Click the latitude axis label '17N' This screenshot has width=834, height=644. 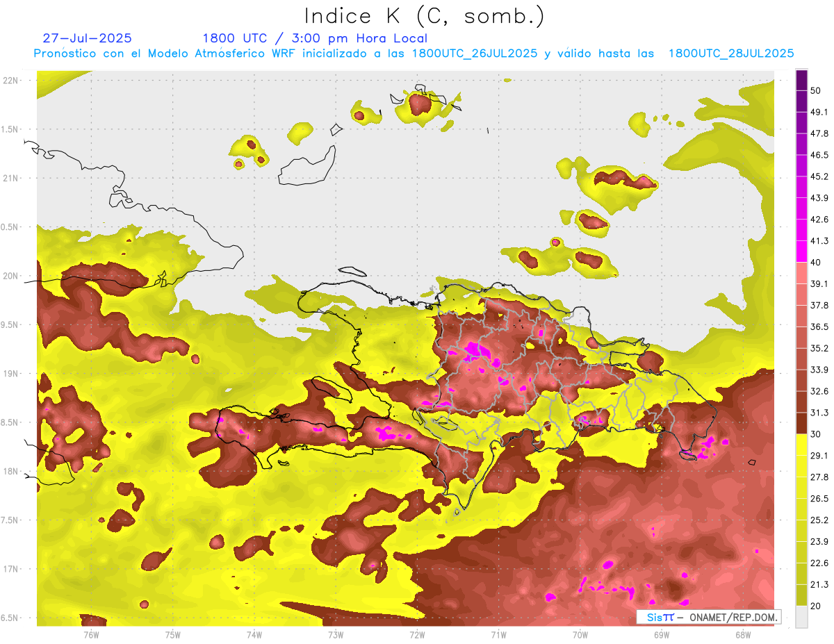point(12,570)
